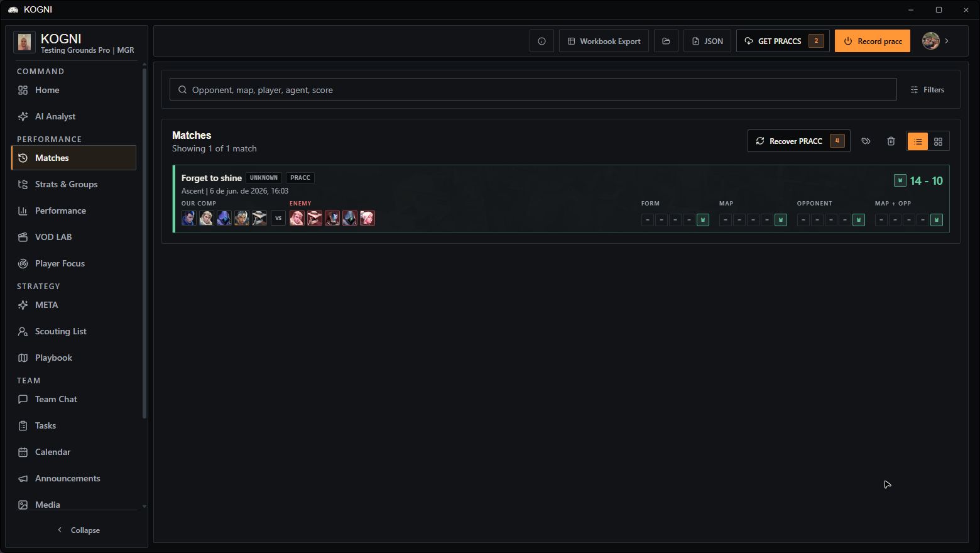Open Team Chat
Viewport: 980px width, 553px height.
(x=73, y=399)
